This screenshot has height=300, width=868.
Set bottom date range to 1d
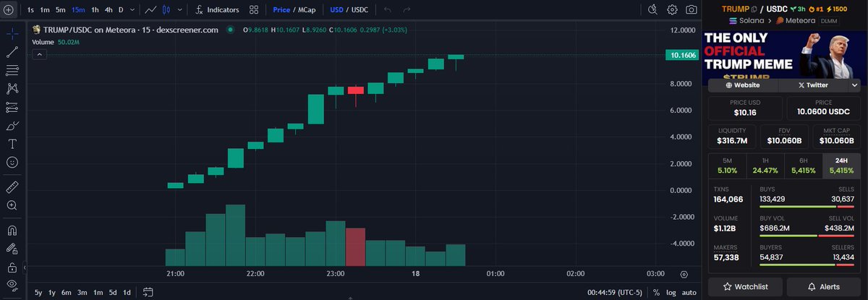click(x=127, y=292)
